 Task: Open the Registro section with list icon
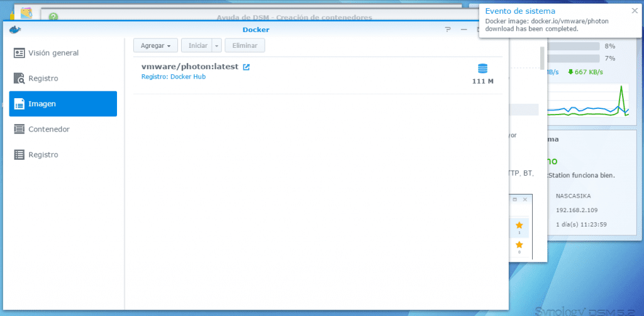tap(63, 155)
